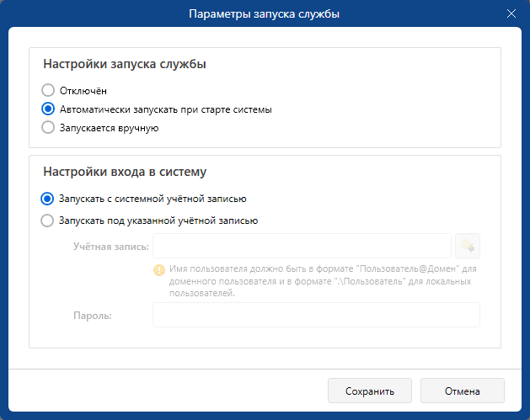Choose Автоматически запускать при старте системы
The image size is (530, 420).
(48, 109)
